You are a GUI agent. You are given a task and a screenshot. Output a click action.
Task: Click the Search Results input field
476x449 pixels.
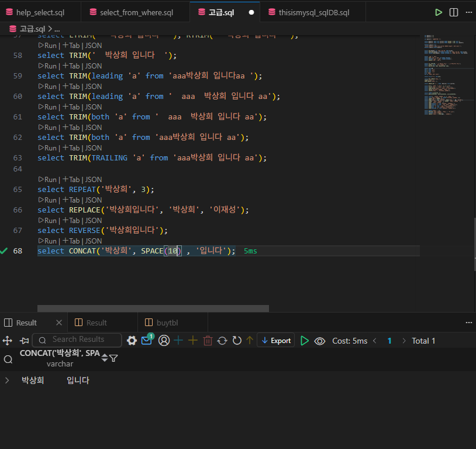click(x=77, y=340)
